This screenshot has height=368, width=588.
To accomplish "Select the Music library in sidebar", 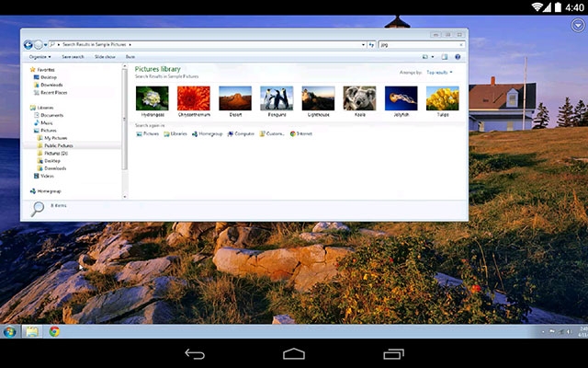I will click(46, 122).
